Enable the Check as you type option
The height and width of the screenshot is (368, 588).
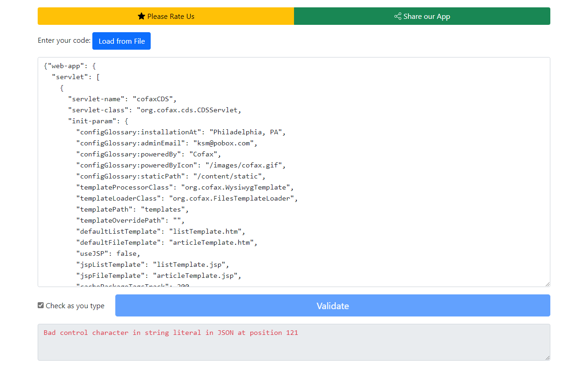40,305
